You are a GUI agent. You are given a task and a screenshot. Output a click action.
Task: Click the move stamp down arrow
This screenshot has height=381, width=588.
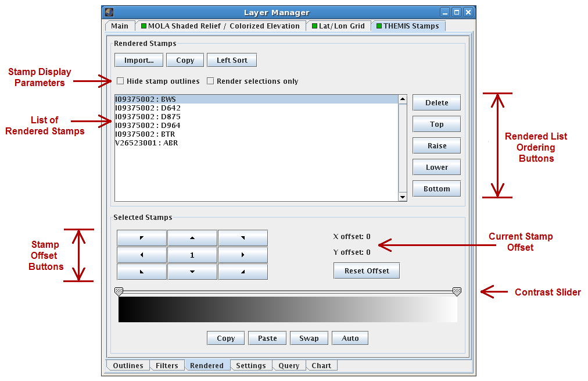(192, 271)
